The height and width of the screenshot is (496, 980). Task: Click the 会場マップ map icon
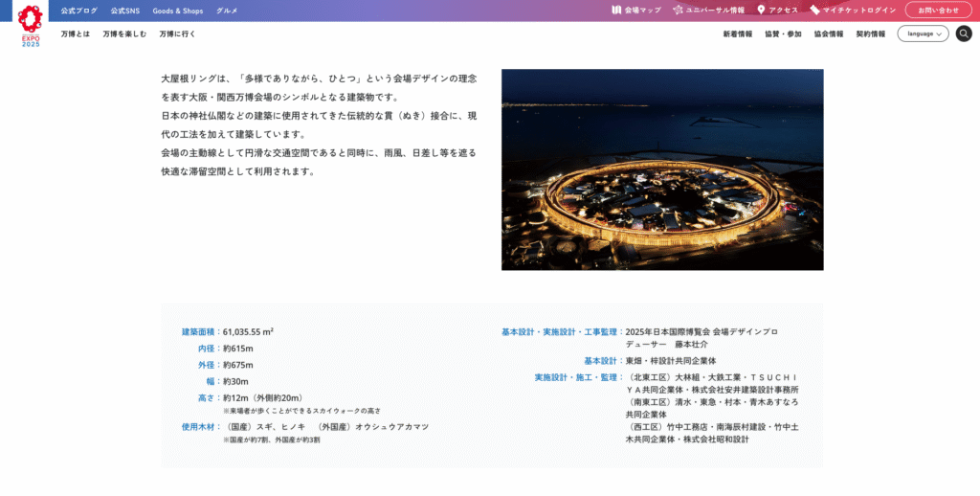(x=617, y=11)
